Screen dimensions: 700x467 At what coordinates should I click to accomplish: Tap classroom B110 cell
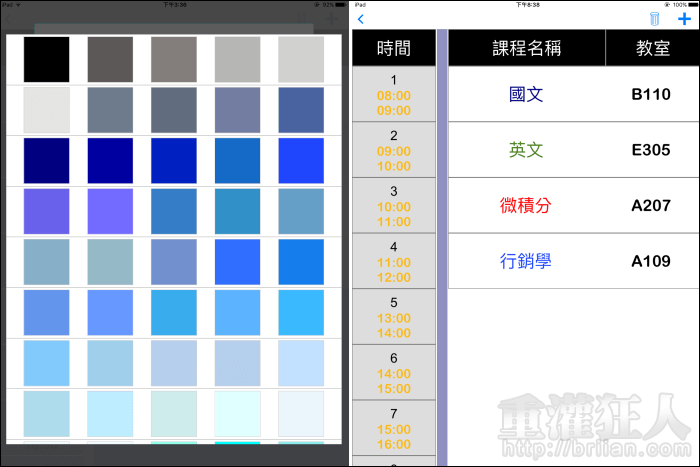(x=651, y=95)
